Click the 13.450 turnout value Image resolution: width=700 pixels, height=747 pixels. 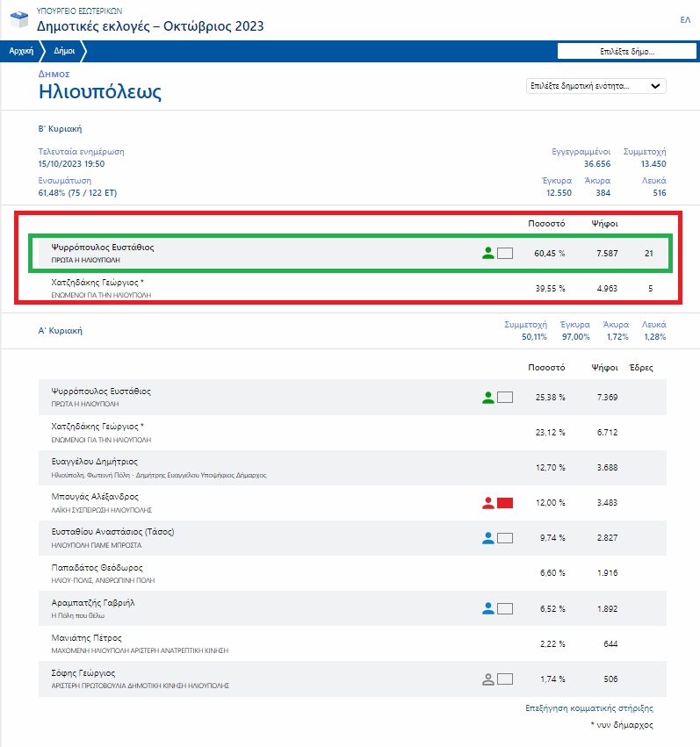[653, 164]
